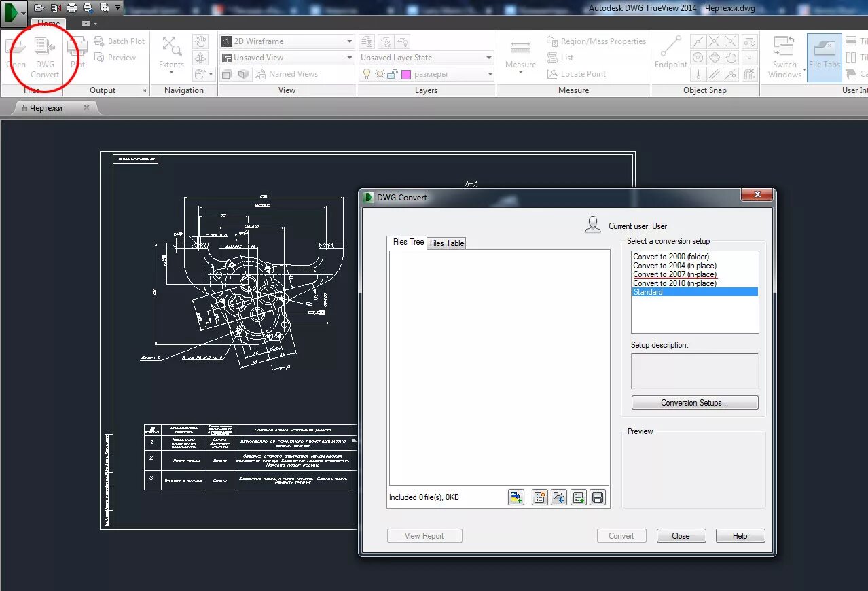868x591 pixels.
Task: Open the Unsaved Layer State dropdown
Action: (427, 58)
